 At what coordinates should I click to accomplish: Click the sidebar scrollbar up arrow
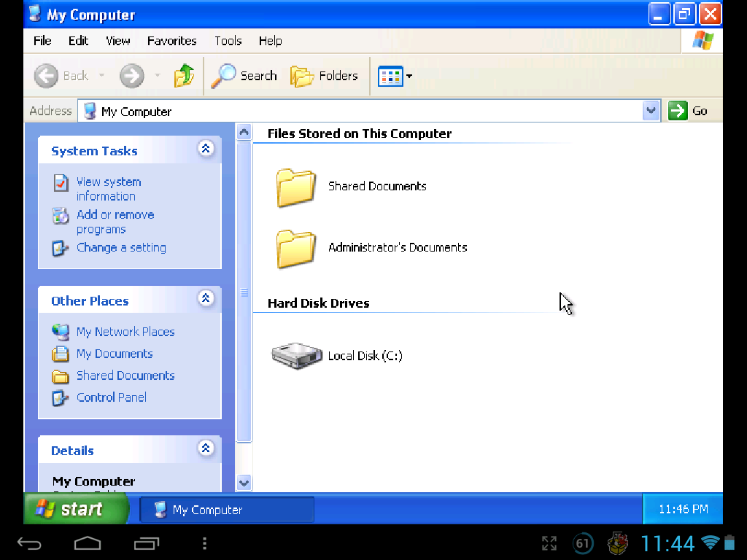pyautogui.click(x=244, y=132)
